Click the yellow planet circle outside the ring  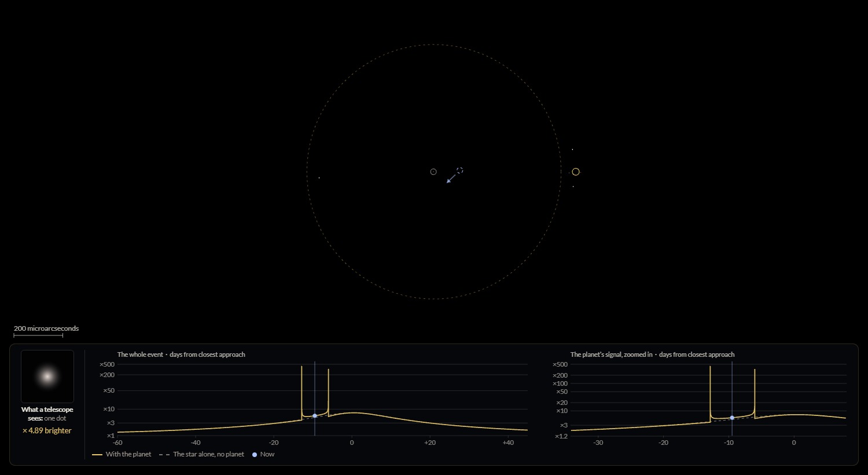point(576,171)
